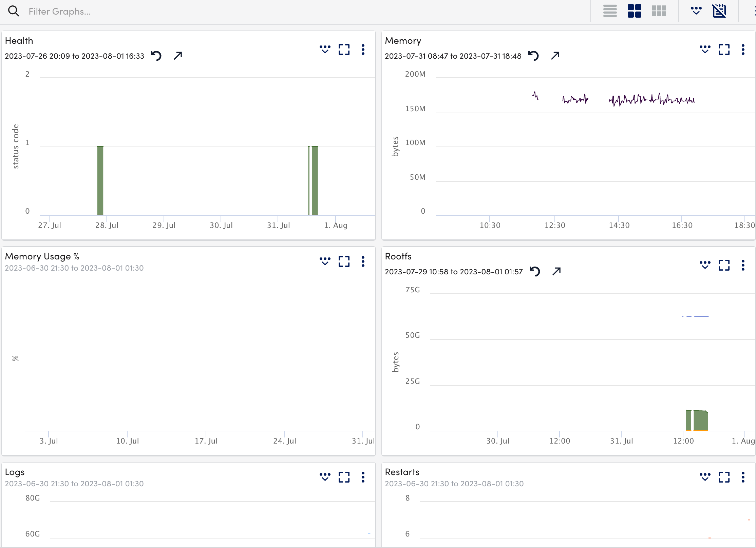Fullscreen the Logs graph
The image size is (756, 548).
point(344,477)
